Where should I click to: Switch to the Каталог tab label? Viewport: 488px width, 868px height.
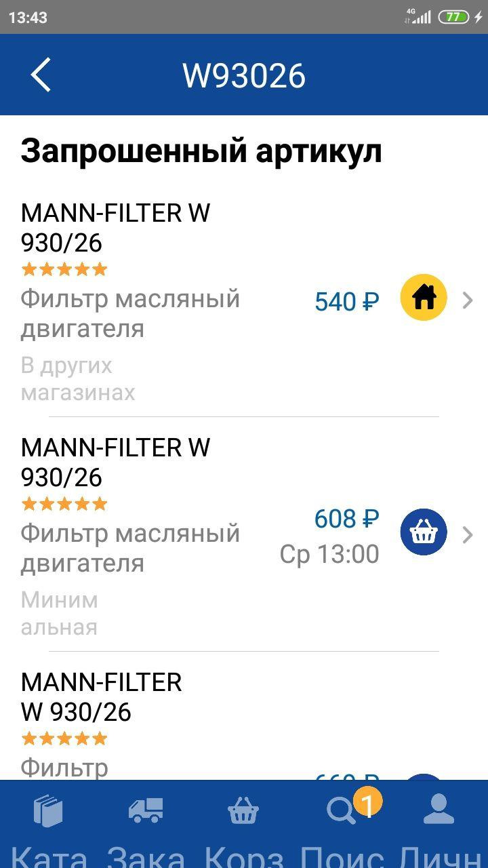(49, 856)
